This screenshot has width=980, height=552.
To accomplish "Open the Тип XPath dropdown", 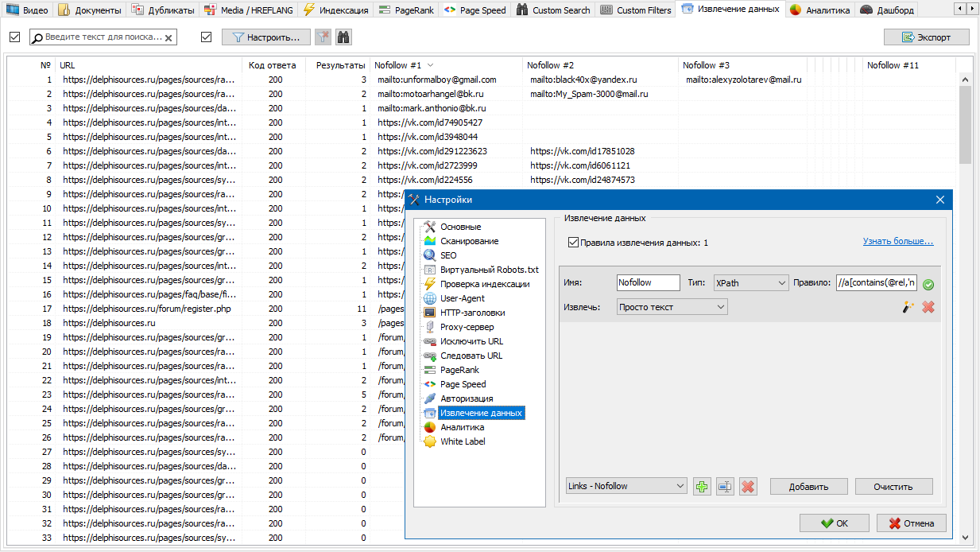I will click(x=750, y=283).
